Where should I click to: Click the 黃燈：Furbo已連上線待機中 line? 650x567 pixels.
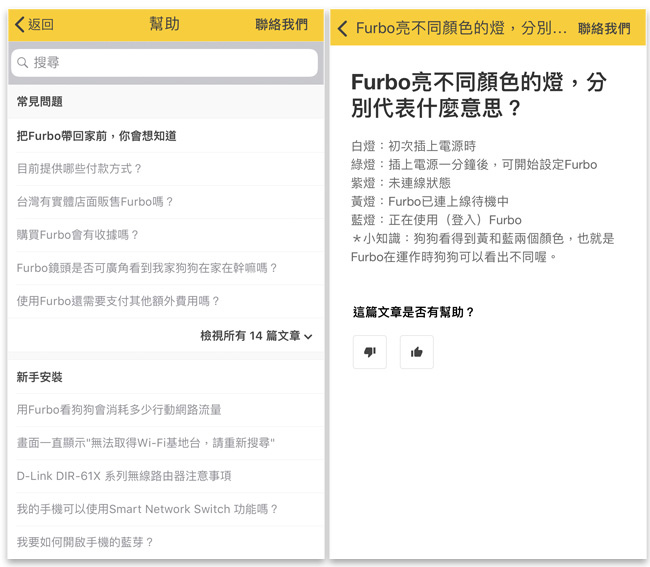(429, 201)
